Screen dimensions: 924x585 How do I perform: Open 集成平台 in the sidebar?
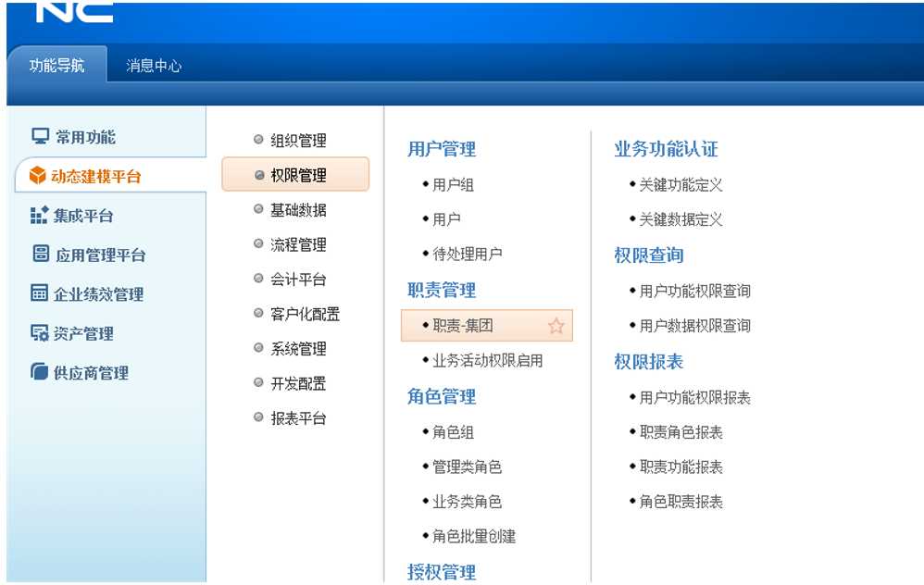[x=83, y=216]
